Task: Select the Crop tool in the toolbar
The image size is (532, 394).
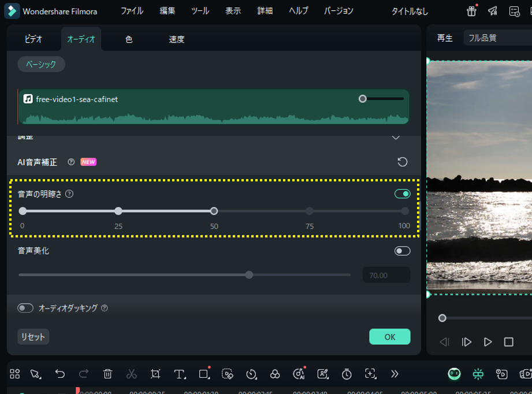Action: pos(155,374)
